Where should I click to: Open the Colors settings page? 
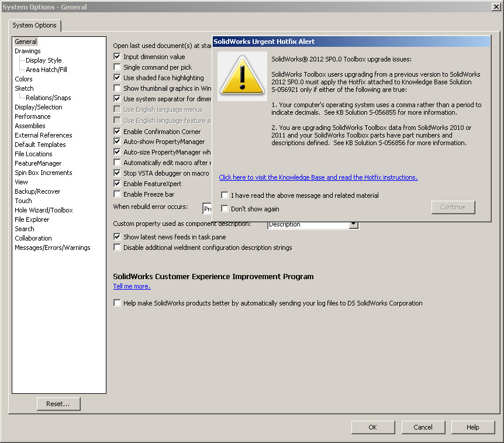click(x=23, y=79)
